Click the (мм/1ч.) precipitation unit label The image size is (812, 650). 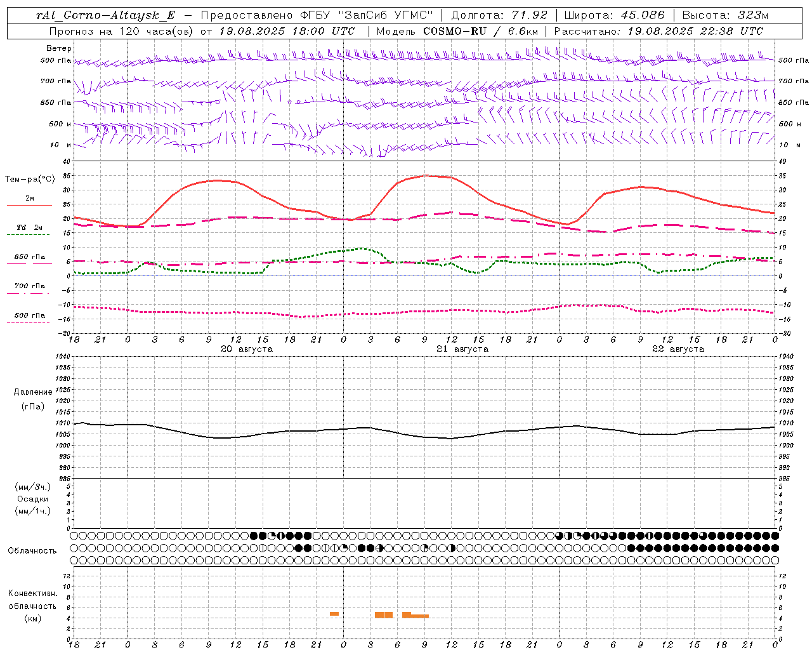tap(33, 511)
